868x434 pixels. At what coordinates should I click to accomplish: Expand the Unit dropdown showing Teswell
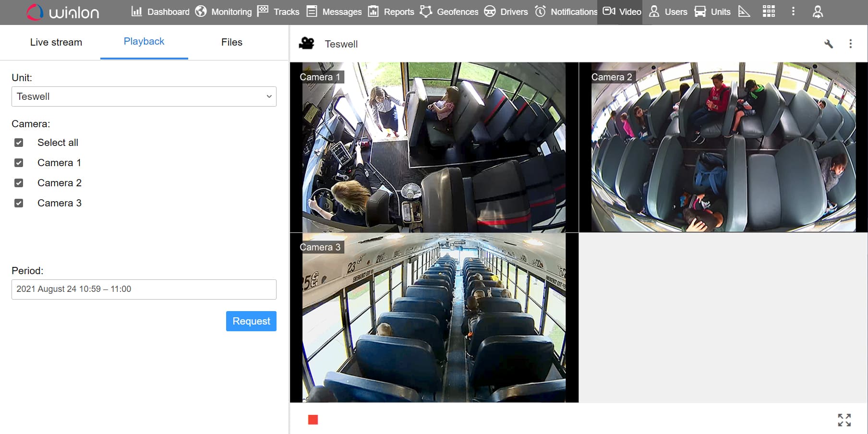point(144,96)
